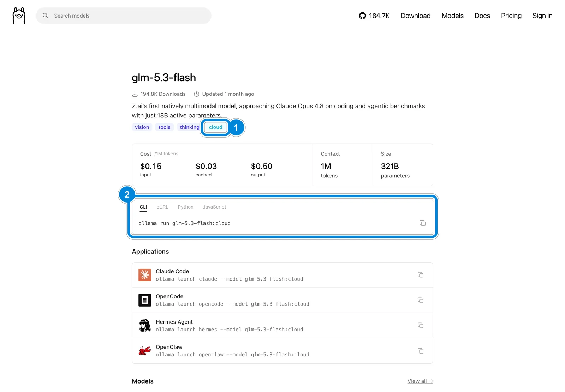Screen dimensions: 565x392
Task: Copy the Claude Code launch command
Action: pyautogui.click(x=421, y=275)
